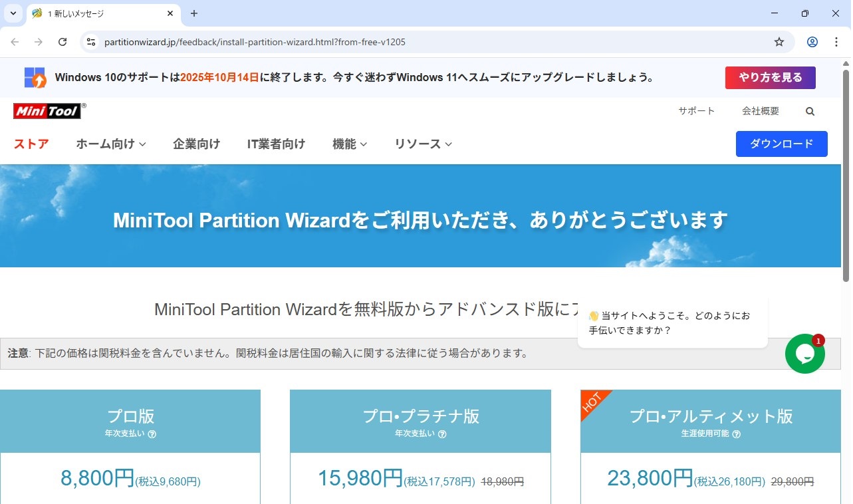Open the Chrome profile icon
Screen dimensions: 853x504
coord(812,42)
